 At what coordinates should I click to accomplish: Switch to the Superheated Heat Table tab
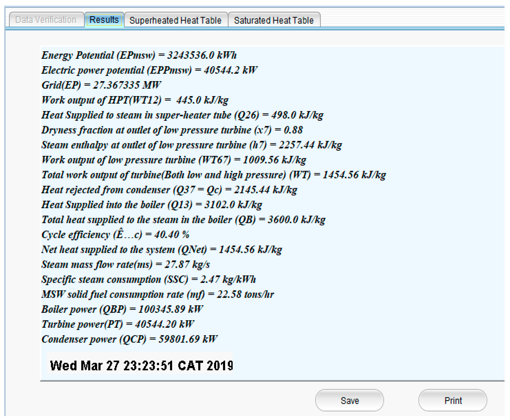[x=175, y=20]
